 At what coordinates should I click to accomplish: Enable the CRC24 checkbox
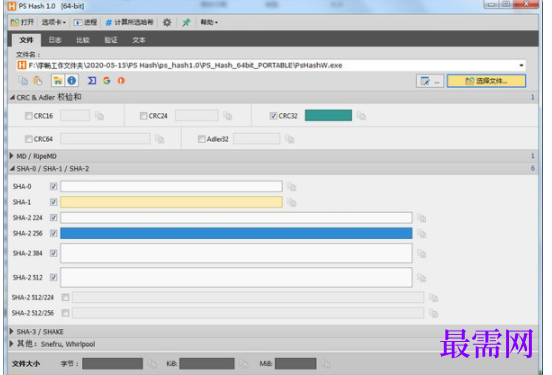point(143,115)
